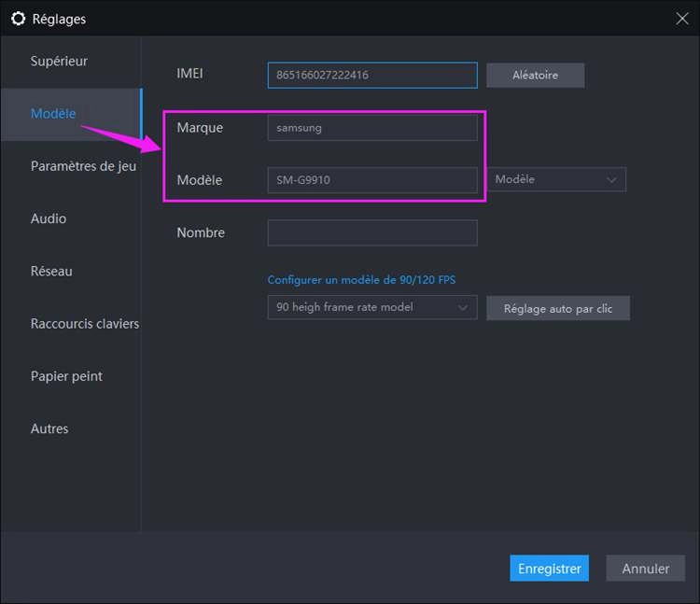Open the Autres settings tab

[x=49, y=428]
